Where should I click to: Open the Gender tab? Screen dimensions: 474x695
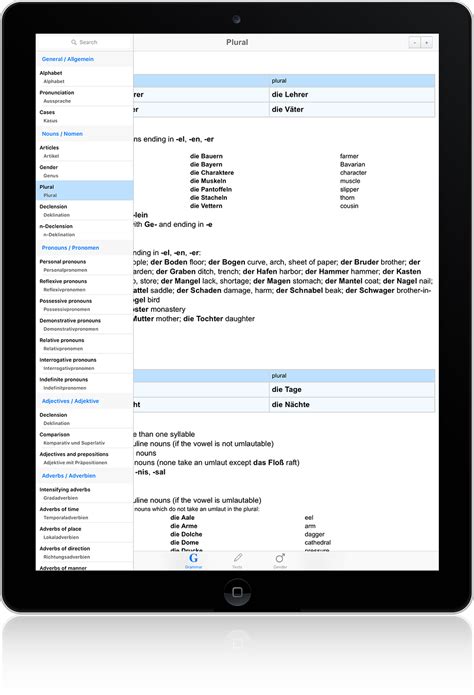tap(280, 560)
